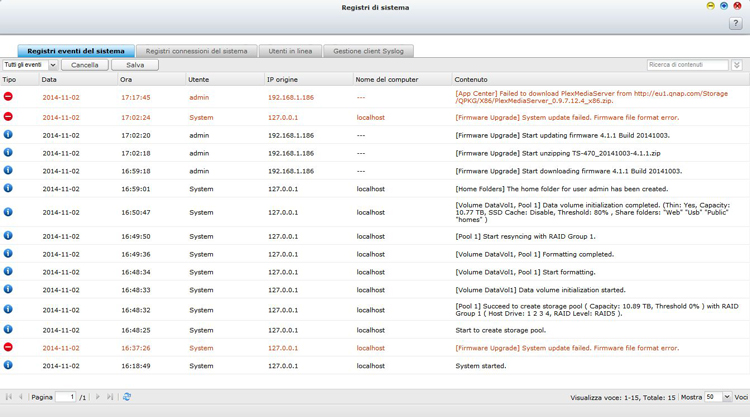The width and height of the screenshot is (750, 417).
Task: Click info icon of 'System started.' row
Action: point(8,366)
